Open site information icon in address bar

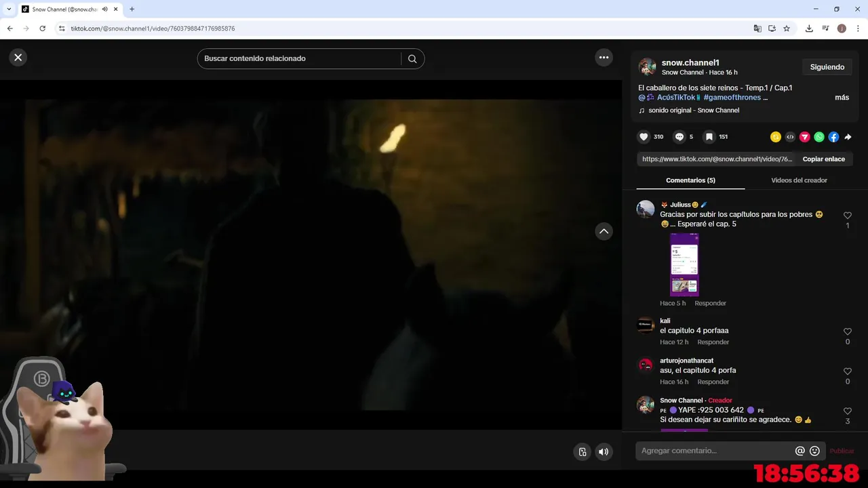(62, 28)
